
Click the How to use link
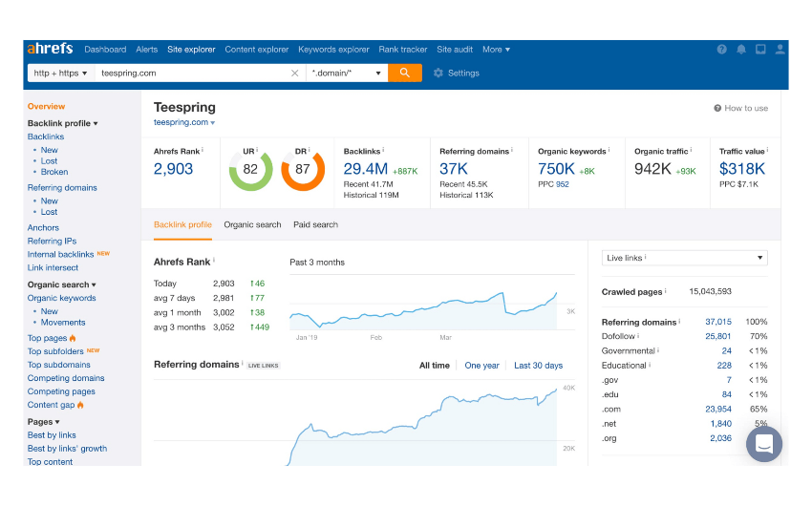pos(746,108)
